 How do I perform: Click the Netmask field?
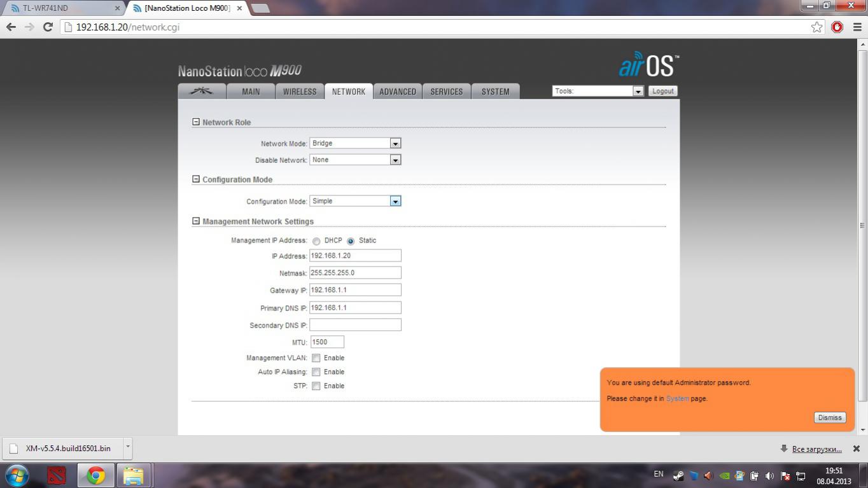355,272
